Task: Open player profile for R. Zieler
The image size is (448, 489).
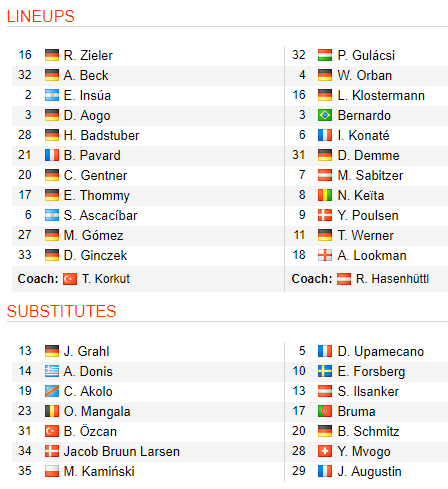Action: point(88,55)
